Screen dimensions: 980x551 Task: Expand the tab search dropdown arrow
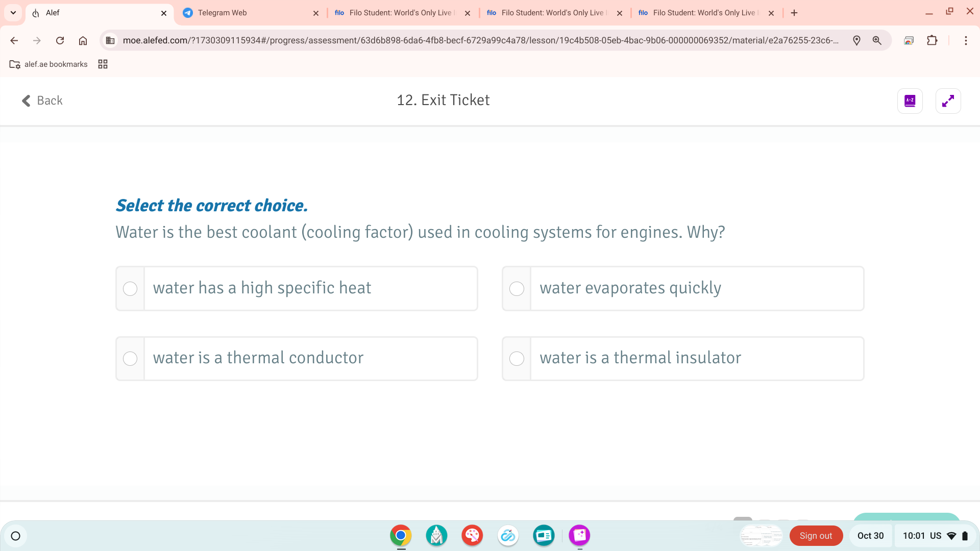pyautogui.click(x=13, y=13)
